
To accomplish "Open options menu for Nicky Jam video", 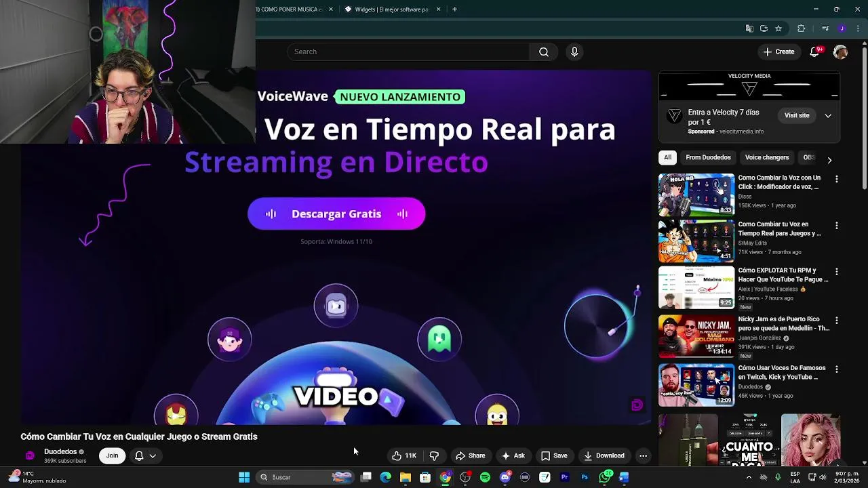I will click(x=837, y=320).
